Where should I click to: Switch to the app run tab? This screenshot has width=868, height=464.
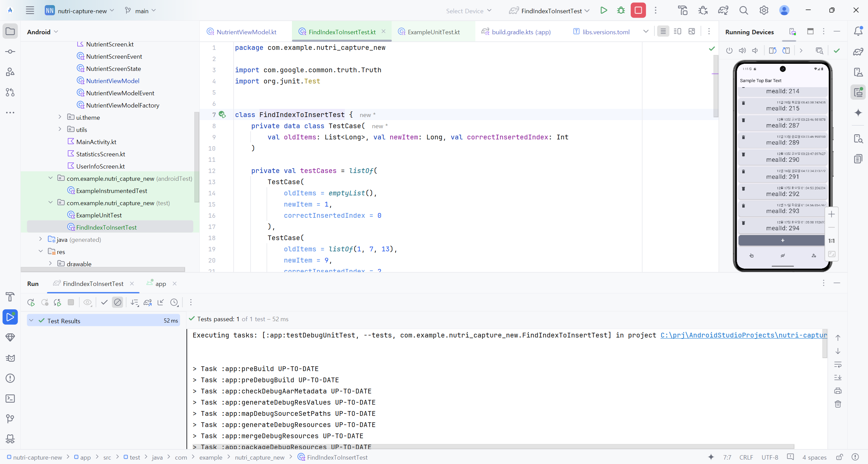tap(160, 284)
